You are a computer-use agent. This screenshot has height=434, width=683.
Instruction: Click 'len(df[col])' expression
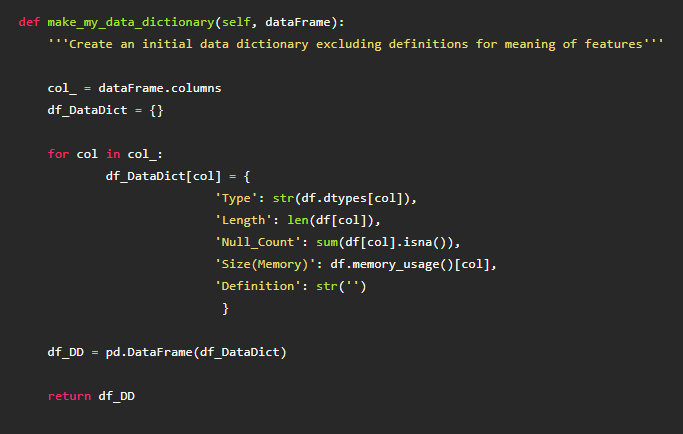tap(331, 220)
